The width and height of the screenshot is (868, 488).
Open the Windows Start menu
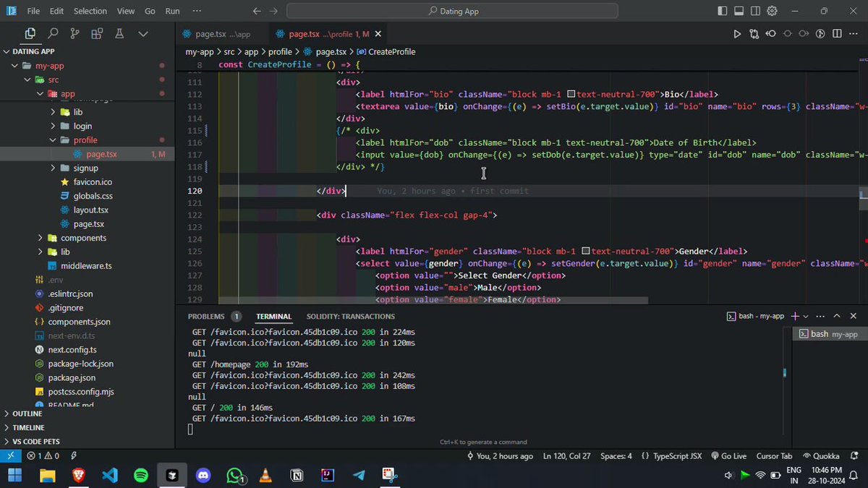coord(15,475)
